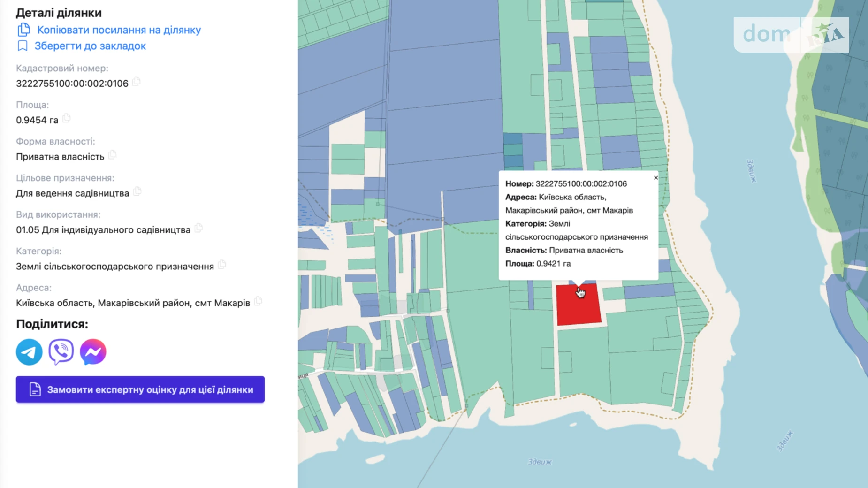Share the plot via Telegram
The height and width of the screenshot is (488, 868).
pos(29,352)
